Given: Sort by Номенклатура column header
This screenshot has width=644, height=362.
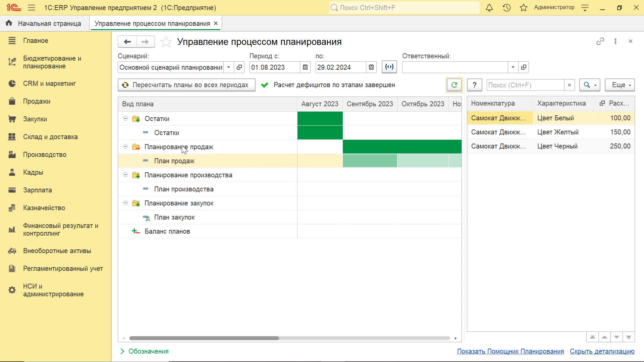Looking at the screenshot, I should (500, 104).
